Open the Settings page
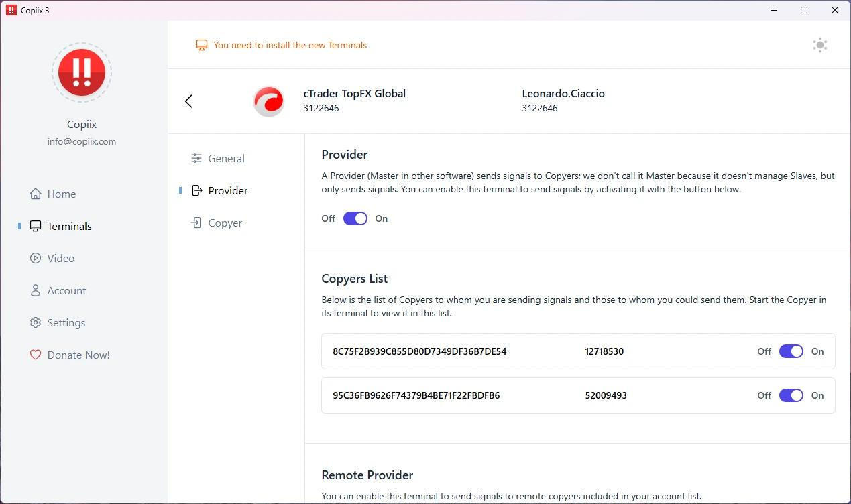The width and height of the screenshot is (851, 504). point(66,322)
